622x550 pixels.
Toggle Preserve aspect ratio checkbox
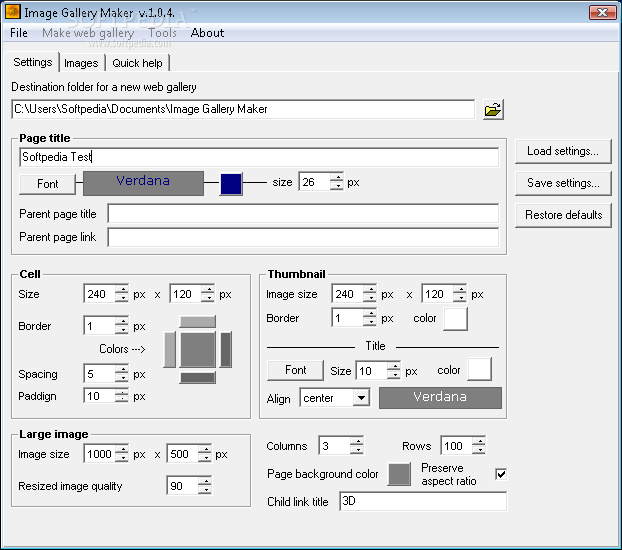(501, 474)
